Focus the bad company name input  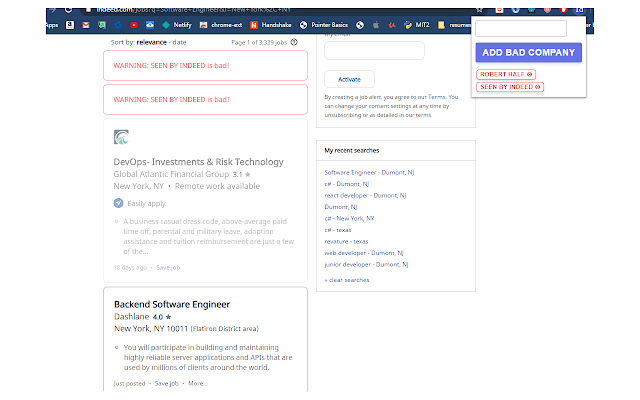pos(521,29)
